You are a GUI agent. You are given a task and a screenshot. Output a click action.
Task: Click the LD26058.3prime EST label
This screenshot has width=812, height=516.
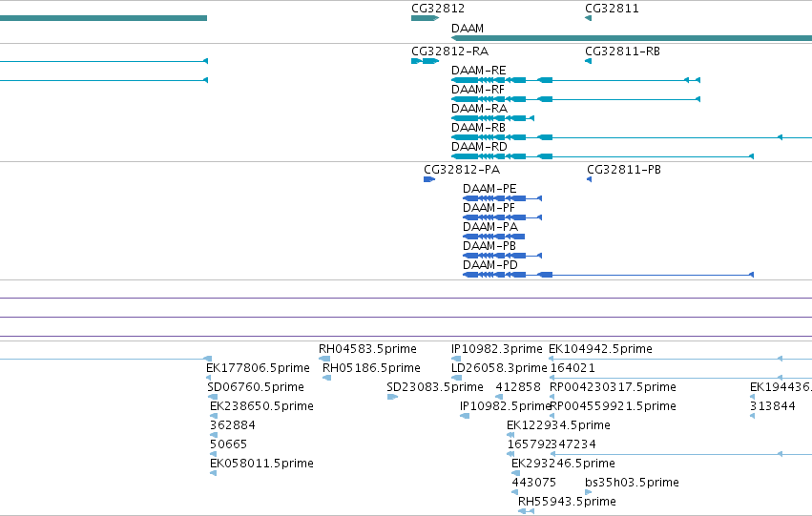[x=499, y=368]
